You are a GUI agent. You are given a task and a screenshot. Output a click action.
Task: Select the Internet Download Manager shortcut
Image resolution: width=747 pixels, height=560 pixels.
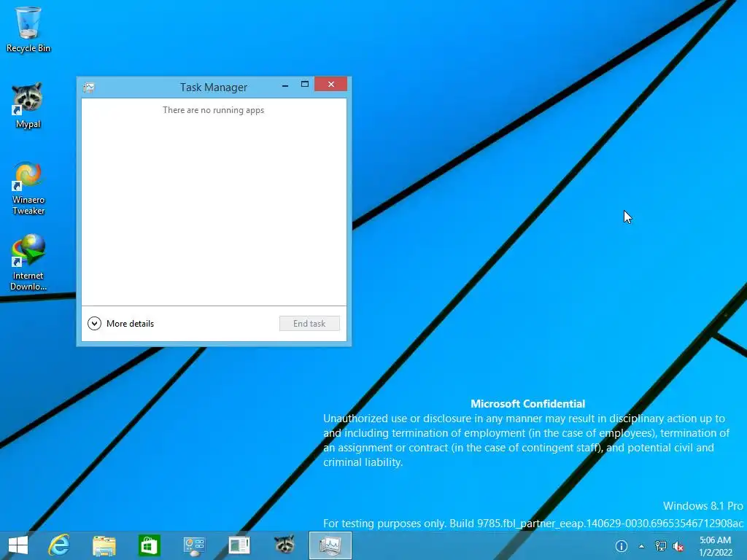click(x=28, y=262)
